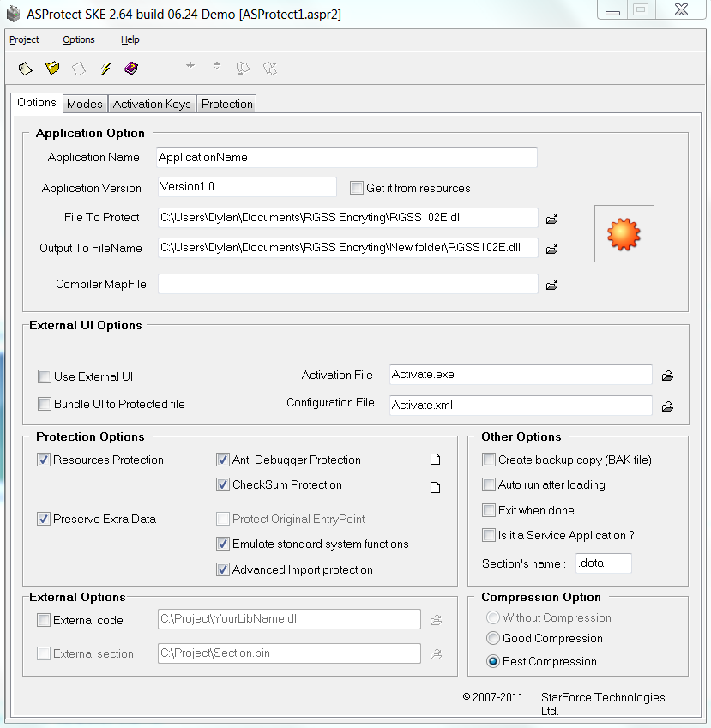Open the Anti-Debugger Protection document icon

pos(435,459)
